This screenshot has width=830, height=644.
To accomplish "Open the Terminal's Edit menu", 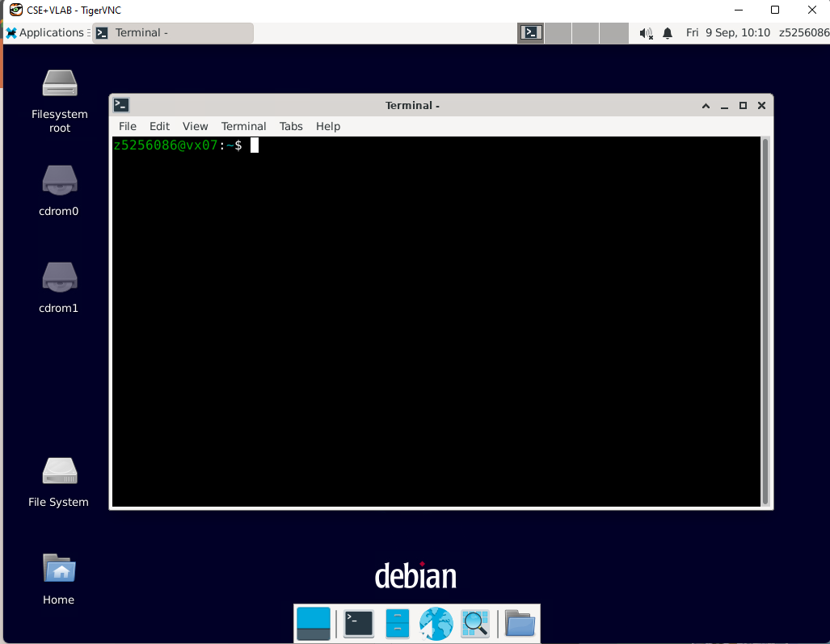I will (159, 126).
